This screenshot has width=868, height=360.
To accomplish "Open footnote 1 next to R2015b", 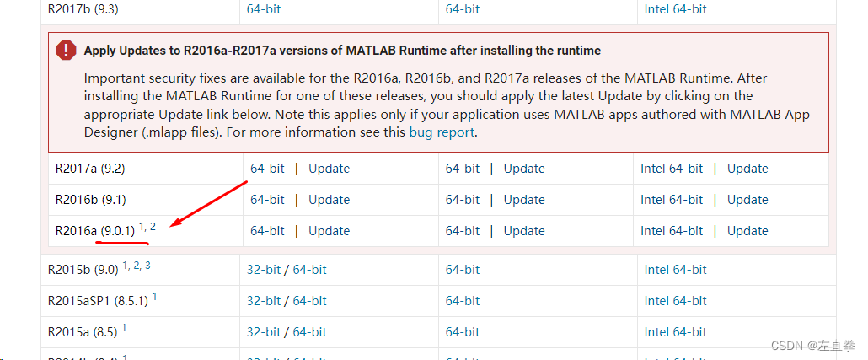I will pos(126,266).
